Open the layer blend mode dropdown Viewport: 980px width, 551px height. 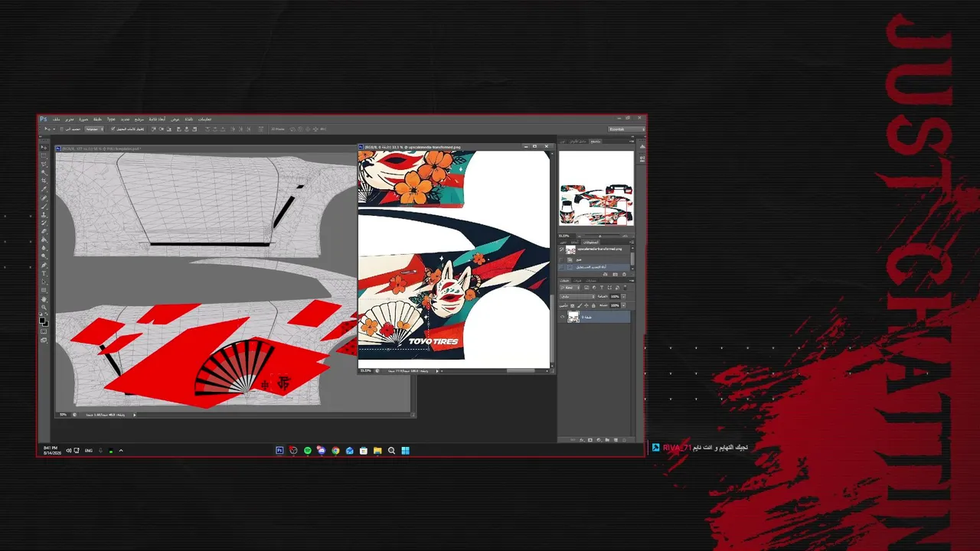(577, 296)
